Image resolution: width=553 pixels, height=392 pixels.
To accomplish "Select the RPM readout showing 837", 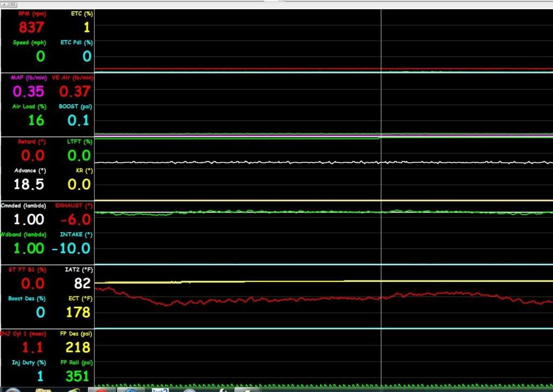I will [31, 27].
